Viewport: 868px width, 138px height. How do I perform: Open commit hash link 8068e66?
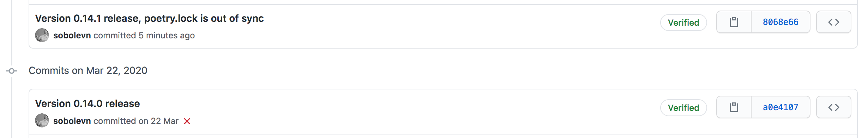point(780,22)
